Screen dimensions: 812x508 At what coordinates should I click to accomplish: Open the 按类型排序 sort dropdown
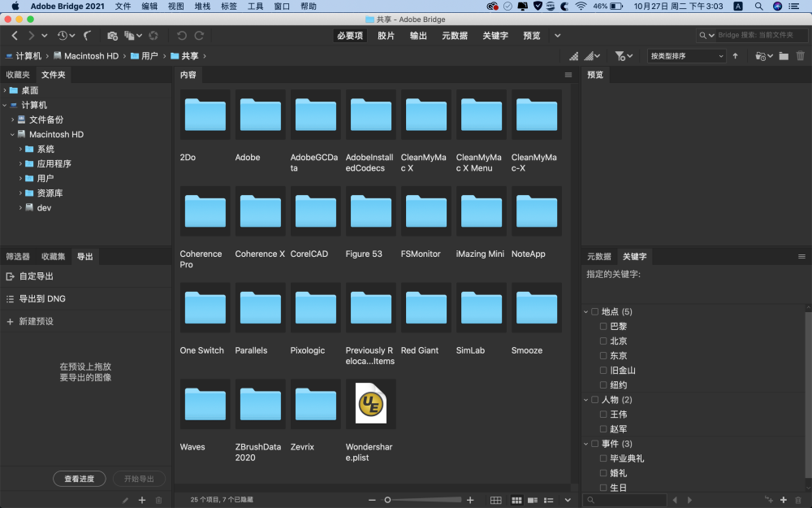pyautogui.click(x=687, y=56)
